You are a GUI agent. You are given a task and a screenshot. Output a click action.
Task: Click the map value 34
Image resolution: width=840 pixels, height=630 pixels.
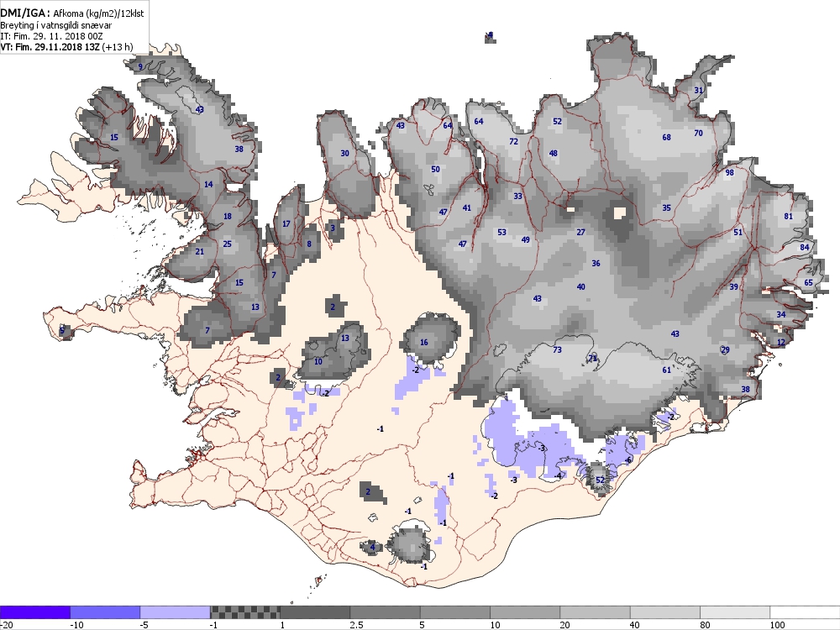pos(781,314)
